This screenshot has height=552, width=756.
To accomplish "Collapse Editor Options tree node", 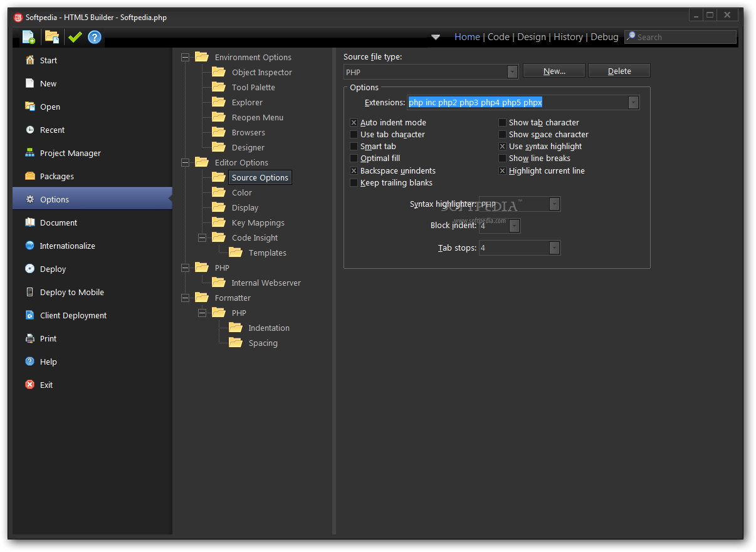I will pyautogui.click(x=185, y=163).
